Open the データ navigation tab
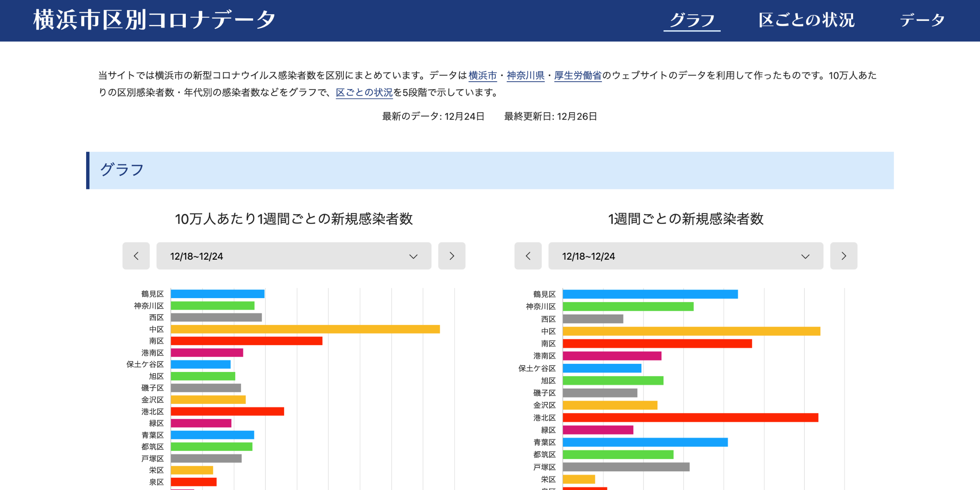The image size is (980, 490). (922, 20)
